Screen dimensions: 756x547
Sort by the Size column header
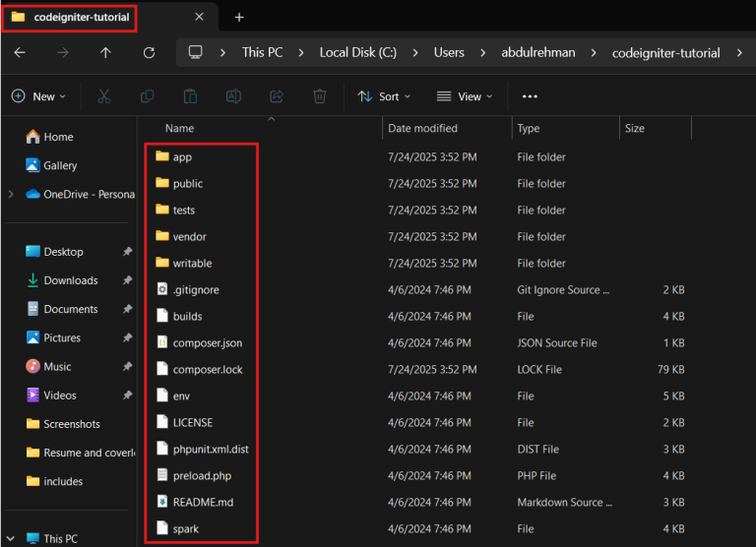pos(635,128)
